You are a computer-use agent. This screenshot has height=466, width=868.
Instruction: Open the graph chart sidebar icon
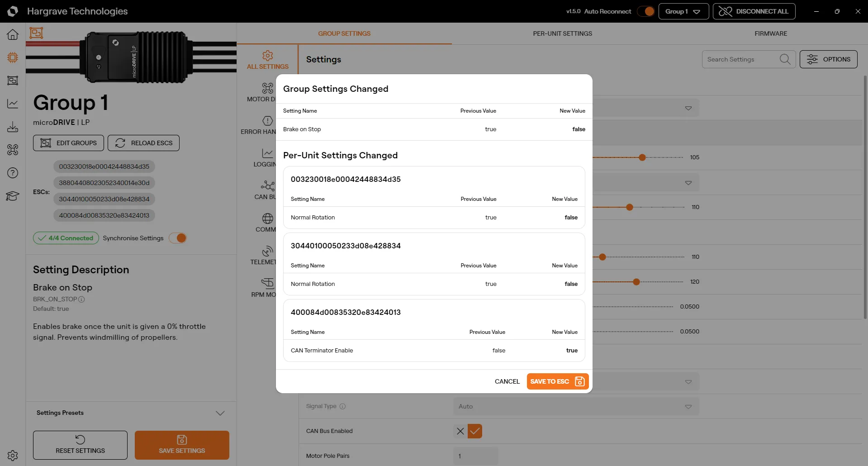(13, 104)
